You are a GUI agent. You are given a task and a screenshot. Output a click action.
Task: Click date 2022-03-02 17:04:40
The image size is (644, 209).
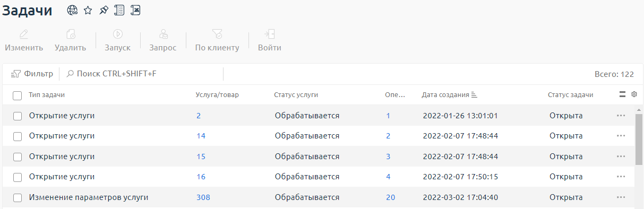click(460, 197)
